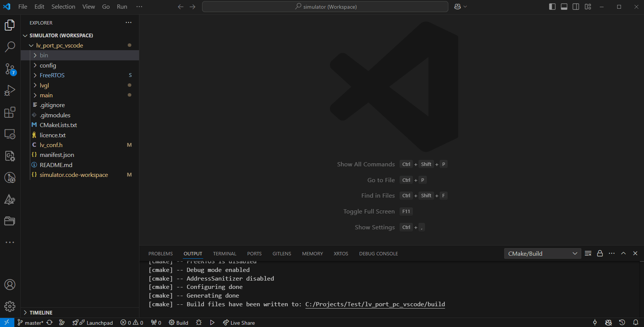Open the Edit menu
644x327 pixels.
(39, 7)
